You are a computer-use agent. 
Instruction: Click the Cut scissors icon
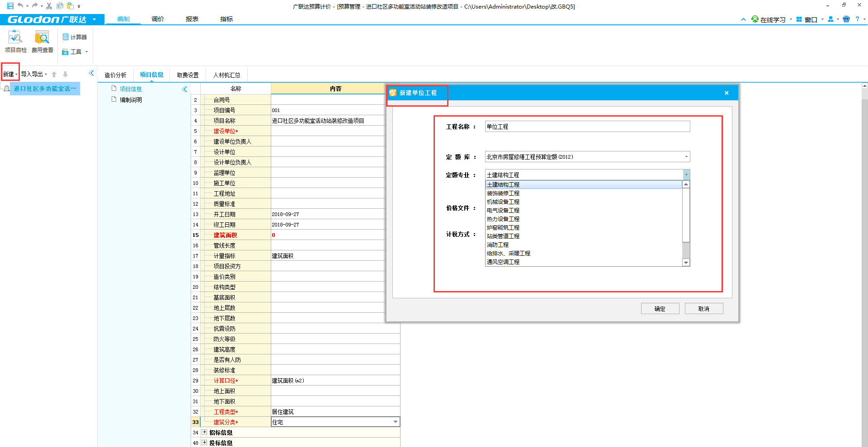(49, 6)
